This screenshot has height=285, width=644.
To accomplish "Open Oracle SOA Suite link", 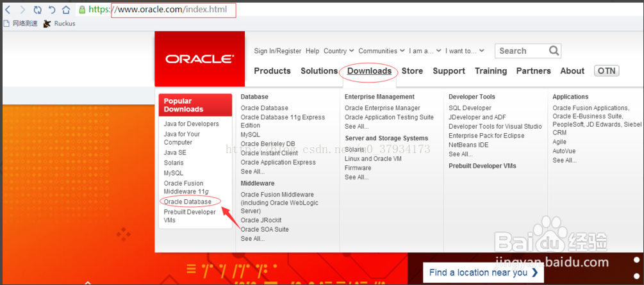I will point(265,229).
